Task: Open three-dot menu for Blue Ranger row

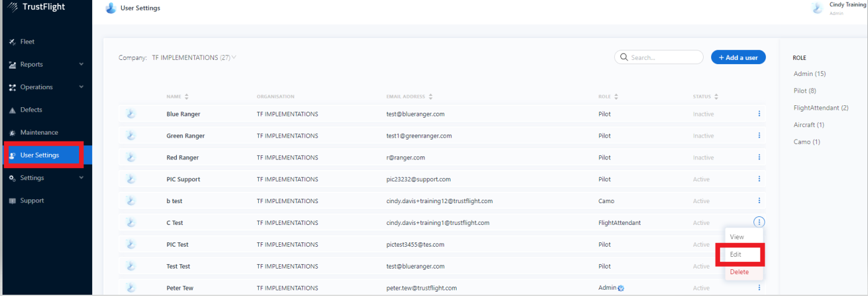Action: [759, 114]
